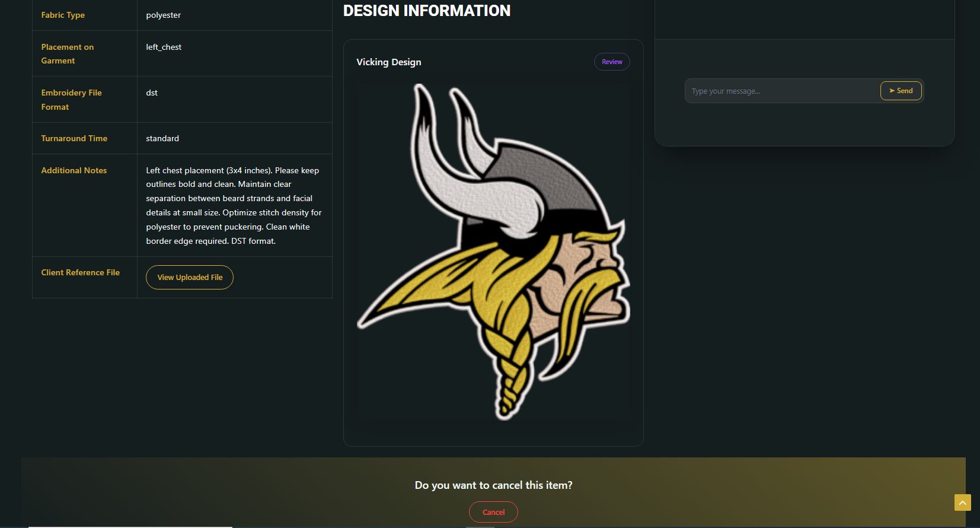980x528 pixels.
Task: Click the Vicking Design title
Action: point(389,62)
